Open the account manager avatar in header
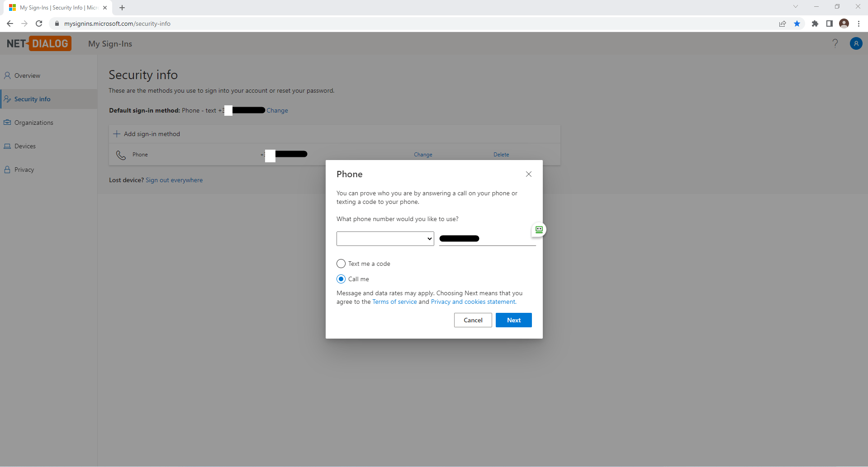The width and height of the screenshot is (868, 467). (856, 43)
